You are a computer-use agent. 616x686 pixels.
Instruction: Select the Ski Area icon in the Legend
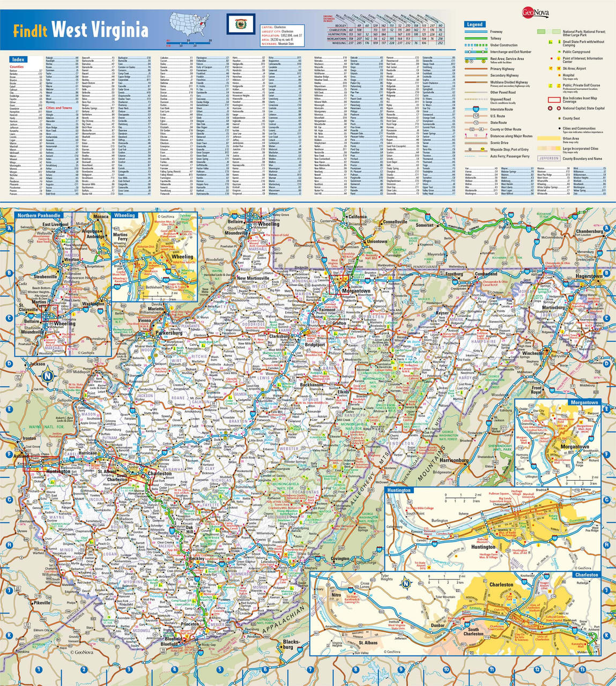point(551,69)
